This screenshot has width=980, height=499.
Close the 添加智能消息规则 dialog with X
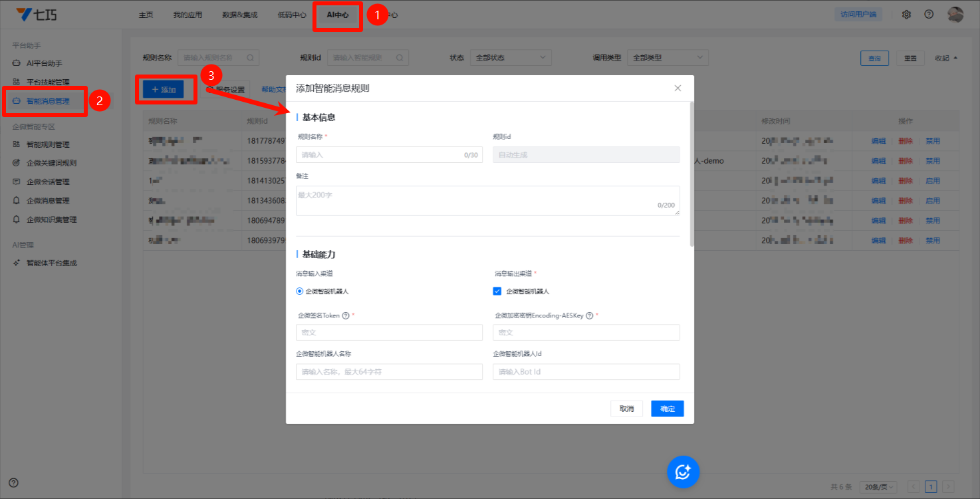point(677,88)
